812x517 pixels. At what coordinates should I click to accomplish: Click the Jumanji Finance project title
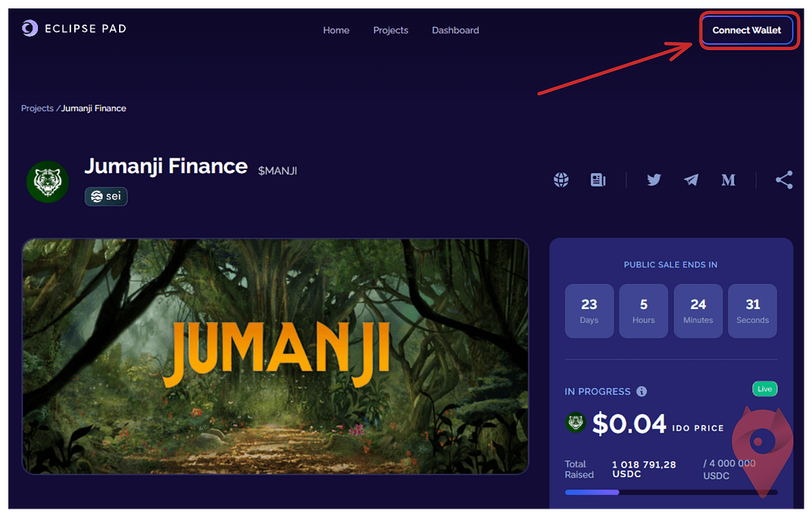pos(165,166)
